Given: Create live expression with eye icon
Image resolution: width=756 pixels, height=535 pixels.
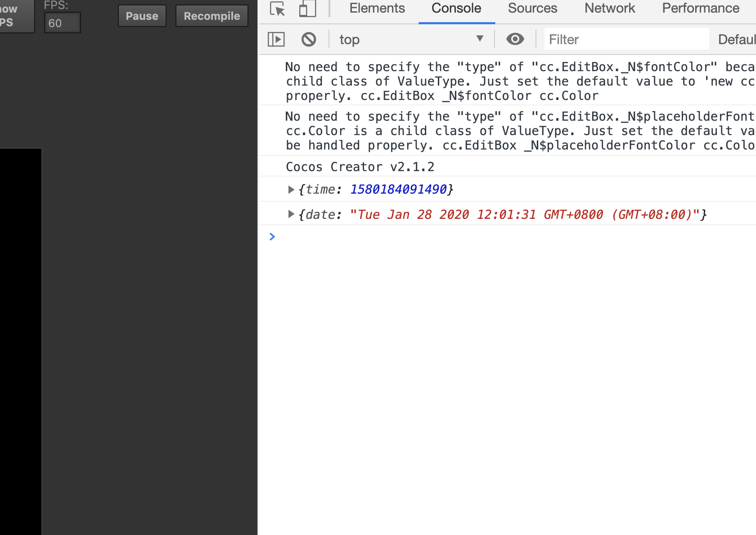Looking at the screenshot, I should click(x=515, y=40).
